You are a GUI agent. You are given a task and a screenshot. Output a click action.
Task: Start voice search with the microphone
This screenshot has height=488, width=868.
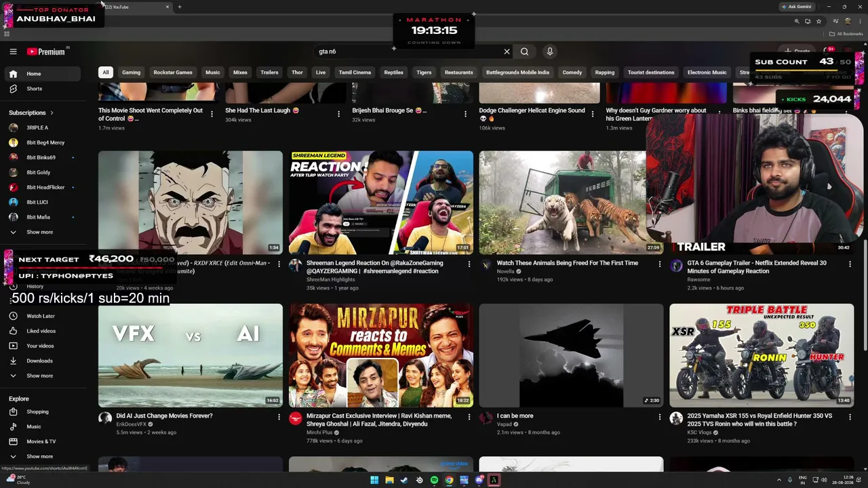coord(550,52)
